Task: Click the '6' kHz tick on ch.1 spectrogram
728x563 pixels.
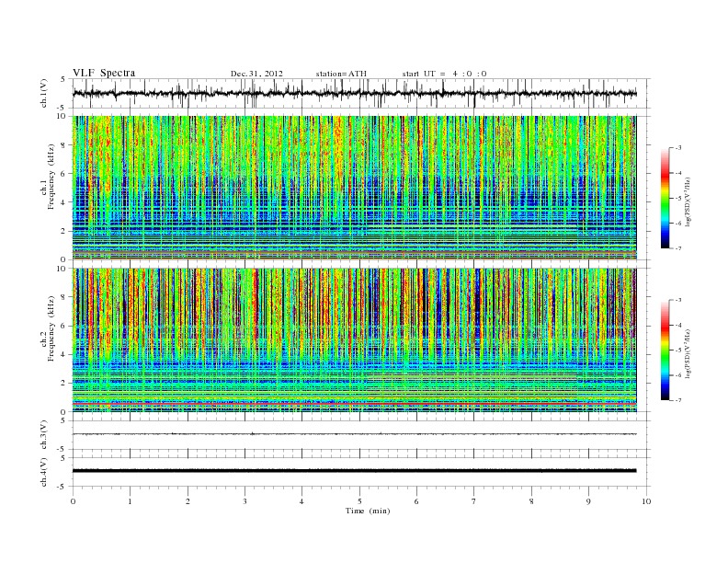Action: pyautogui.click(x=63, y=174)
